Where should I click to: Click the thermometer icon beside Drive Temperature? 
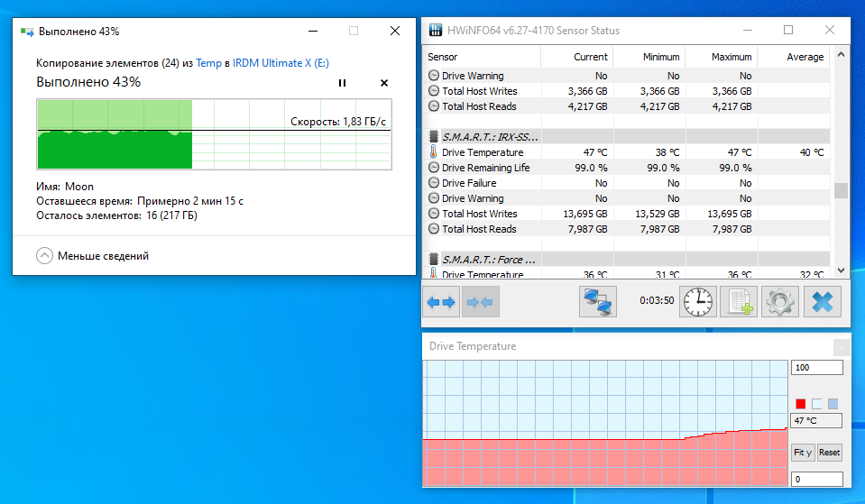coord(433,151)
